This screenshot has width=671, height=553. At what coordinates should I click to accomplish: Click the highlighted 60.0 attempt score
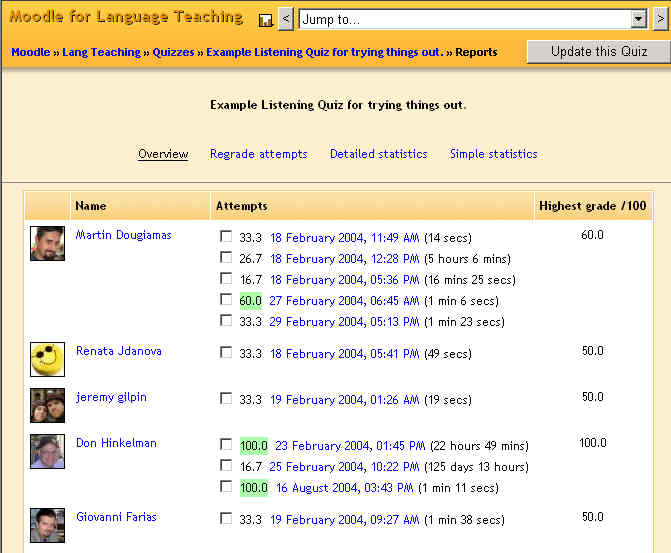click(250, 301)
